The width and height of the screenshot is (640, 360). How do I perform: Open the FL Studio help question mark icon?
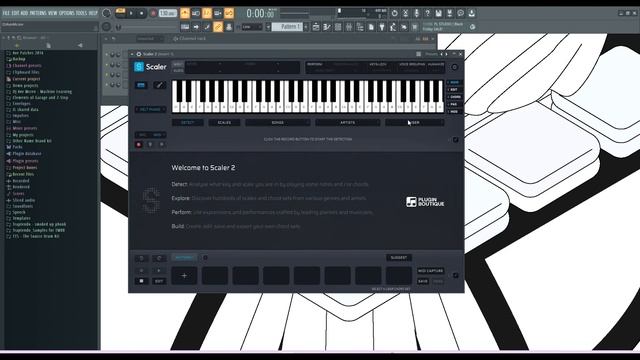coord(427,13)
